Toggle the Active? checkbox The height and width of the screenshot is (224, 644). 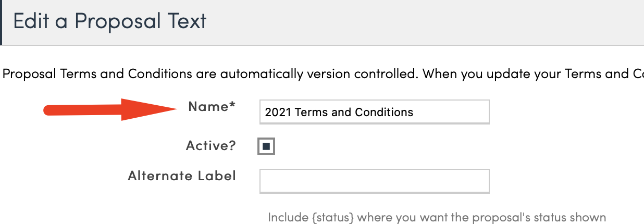click(x=266, y=146)
